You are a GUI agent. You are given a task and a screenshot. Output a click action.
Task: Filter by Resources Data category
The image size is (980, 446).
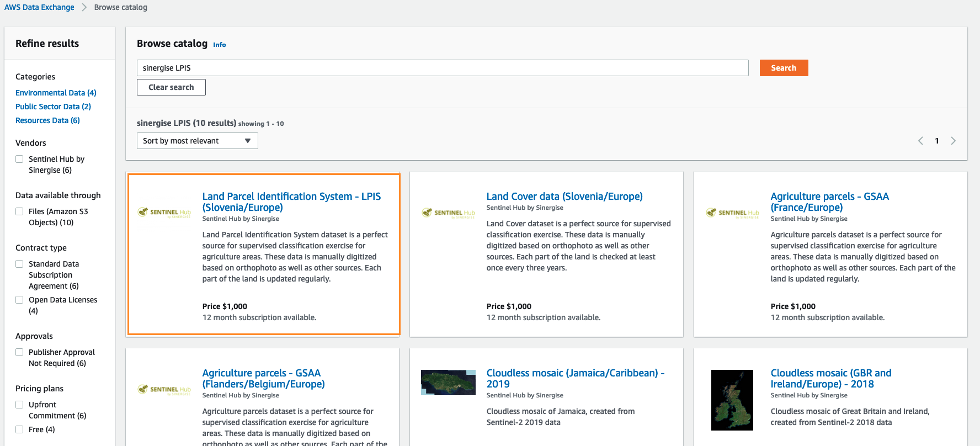[x=47, y=120]
